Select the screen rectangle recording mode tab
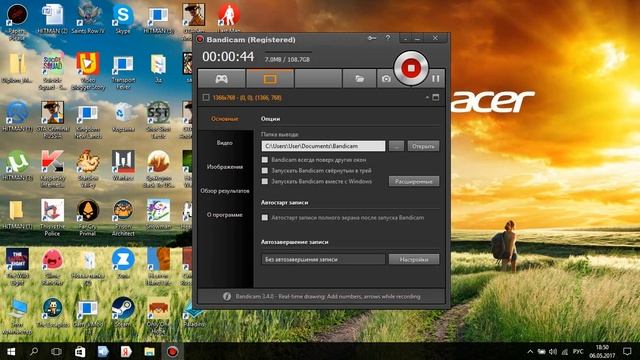This screenshot has width=640, height=360. click(x=270, y=79)
